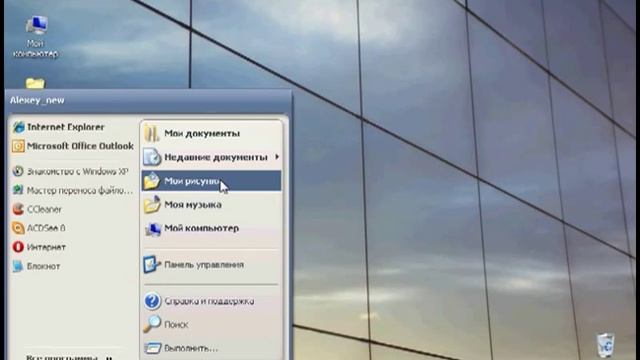640x360 pixels.
Task: Click the Недавние документы icon
Action: click(152, 157)
